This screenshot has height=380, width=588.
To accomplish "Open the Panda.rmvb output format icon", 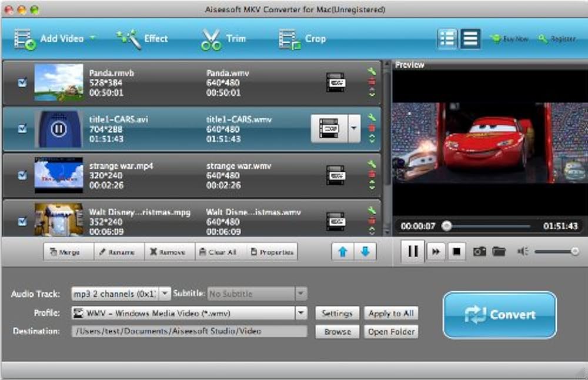I will [336, 82].
